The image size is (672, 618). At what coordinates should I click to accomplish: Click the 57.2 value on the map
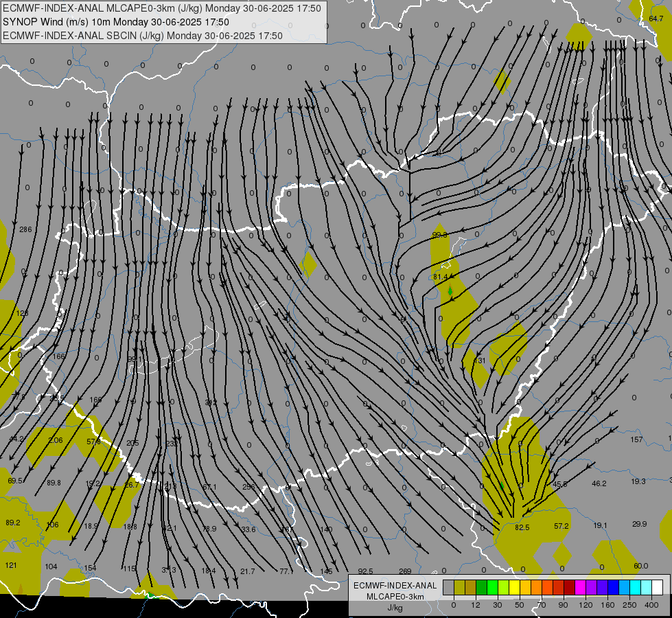(x=561, y=526)
